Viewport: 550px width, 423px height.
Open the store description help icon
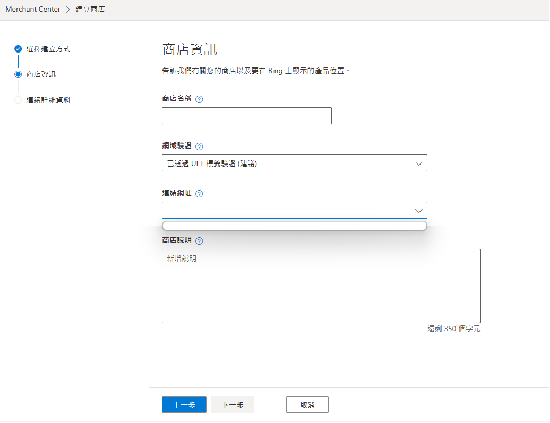pyautogui.click(x=199, y=241)
